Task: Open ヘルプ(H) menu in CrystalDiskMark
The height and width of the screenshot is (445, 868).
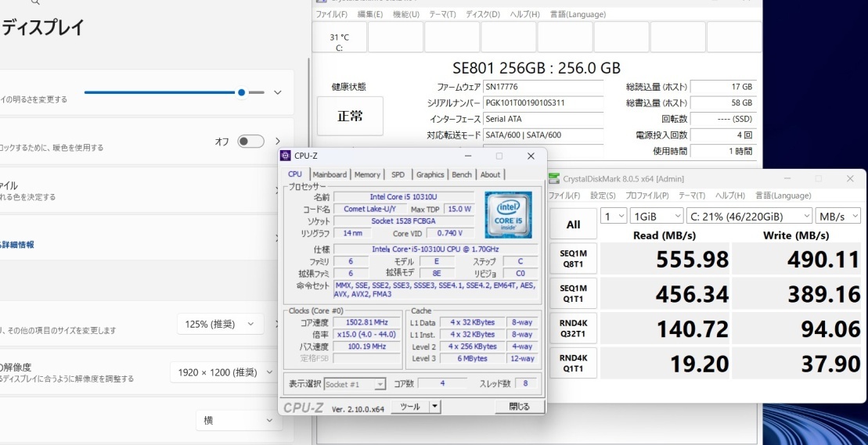Action: [x=730, y=196]
